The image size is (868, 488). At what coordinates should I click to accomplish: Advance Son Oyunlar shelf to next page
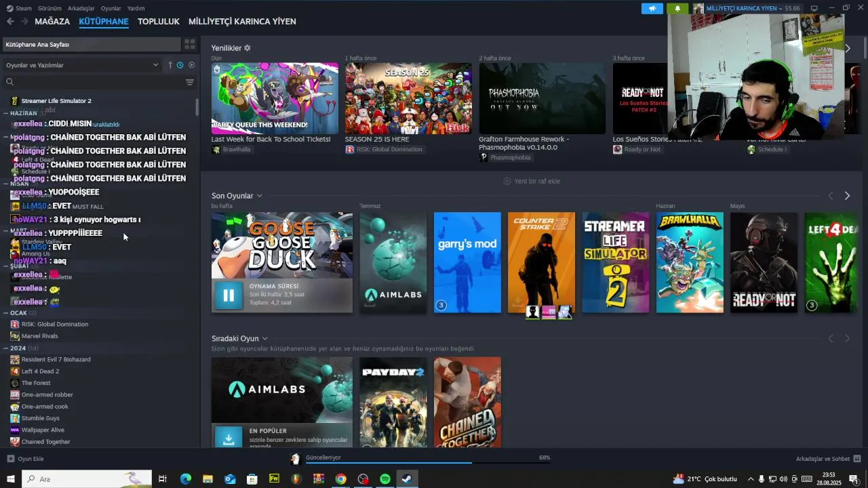(x=847, y=196)
